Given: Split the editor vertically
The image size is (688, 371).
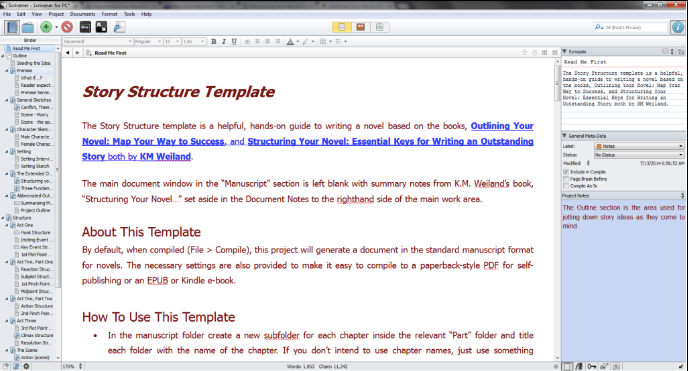Looking at the screenshot, I should (545, 53).
